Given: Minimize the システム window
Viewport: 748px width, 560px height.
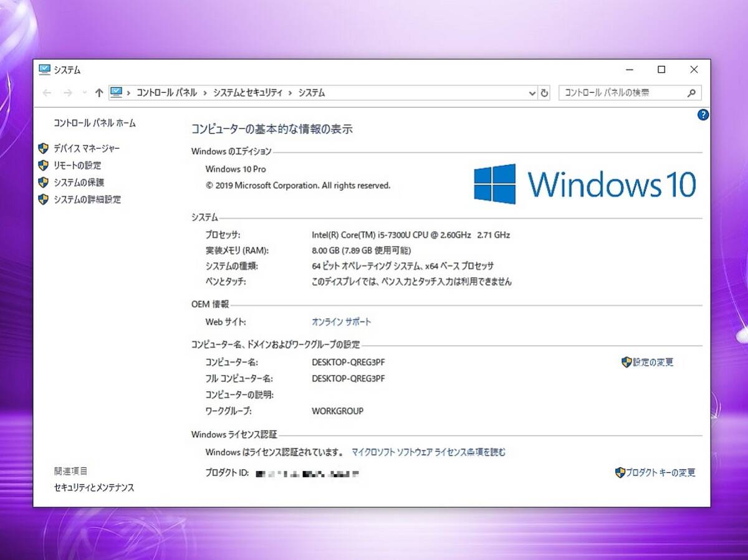Looking at the screenshot, I should 630,70.
